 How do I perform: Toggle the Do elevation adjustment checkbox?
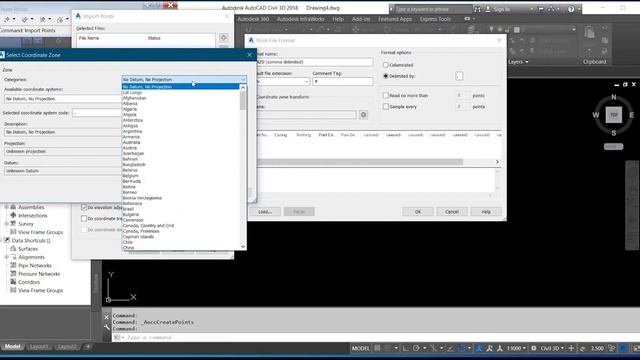(84, 207)
